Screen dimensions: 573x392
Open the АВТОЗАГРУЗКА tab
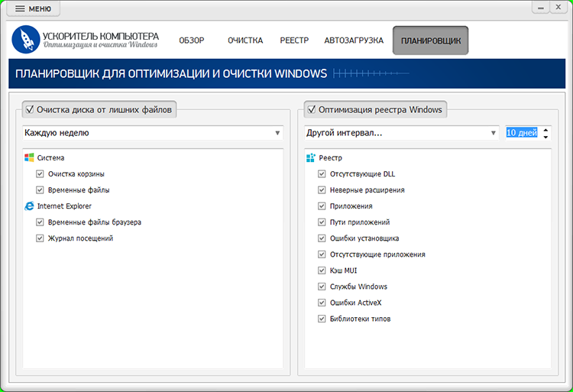tap(354, 40)
